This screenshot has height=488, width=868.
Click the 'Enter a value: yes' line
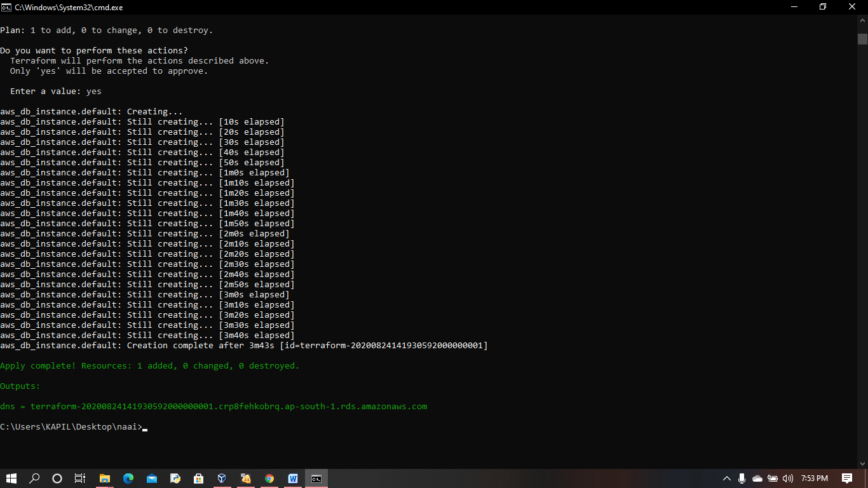point(56,91)
